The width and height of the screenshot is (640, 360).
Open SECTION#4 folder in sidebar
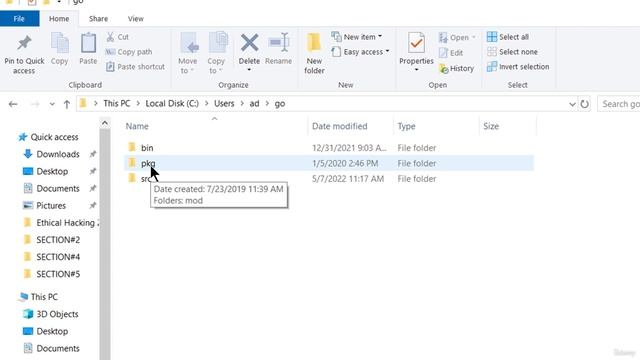tap(58, 257)
